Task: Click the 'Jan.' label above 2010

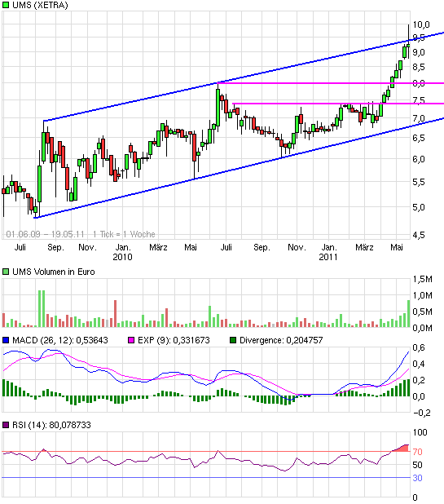Action: tap(123, 247)
